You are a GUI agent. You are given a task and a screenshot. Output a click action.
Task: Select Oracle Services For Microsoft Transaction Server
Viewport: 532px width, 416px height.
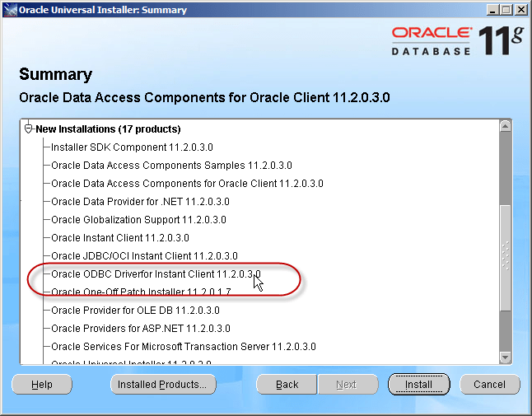(183, 347)
